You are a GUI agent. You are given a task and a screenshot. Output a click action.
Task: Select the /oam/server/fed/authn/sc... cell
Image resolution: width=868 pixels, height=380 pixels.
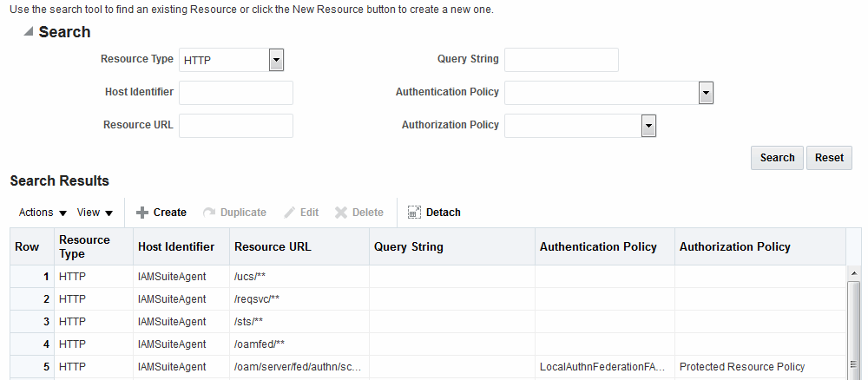299,367
